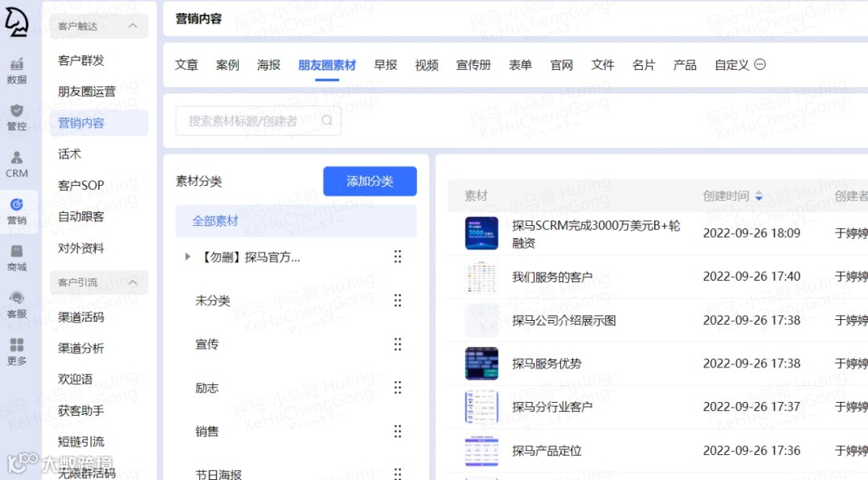
Task: Select the 未分类 category
Action: tap(212, 301)
